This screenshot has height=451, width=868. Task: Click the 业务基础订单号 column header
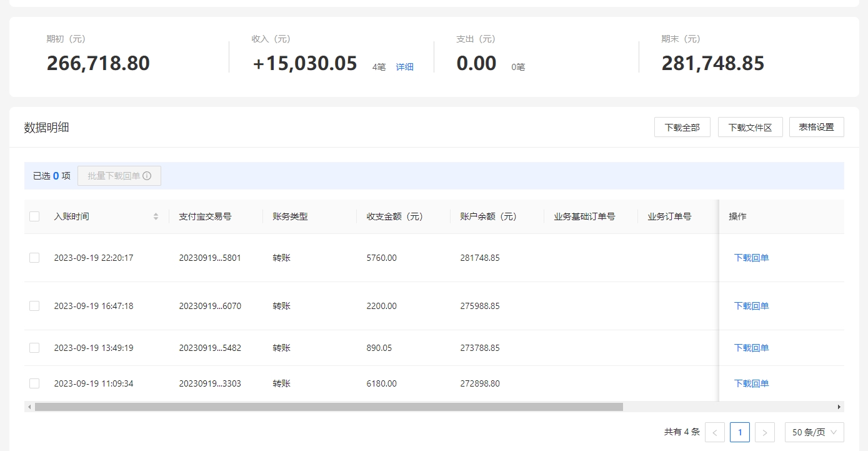pos(584,216)
